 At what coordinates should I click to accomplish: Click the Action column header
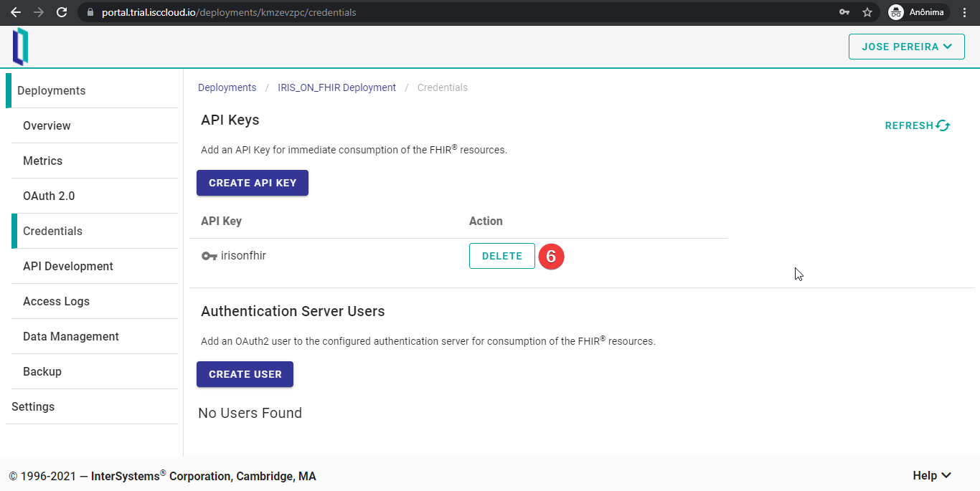click(x=486, y=221)
